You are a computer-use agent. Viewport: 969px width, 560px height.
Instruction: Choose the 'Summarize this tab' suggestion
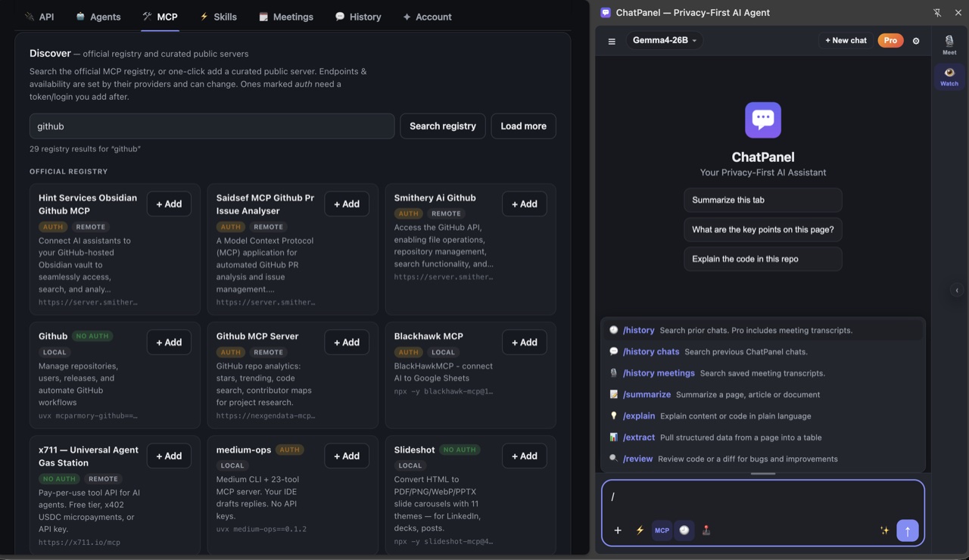(x=763, y=200)
